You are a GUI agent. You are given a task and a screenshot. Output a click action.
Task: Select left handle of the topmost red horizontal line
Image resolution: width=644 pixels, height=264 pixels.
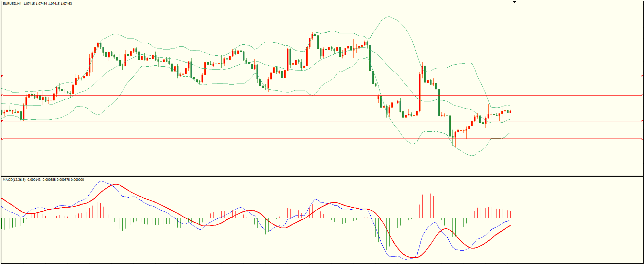2,76
